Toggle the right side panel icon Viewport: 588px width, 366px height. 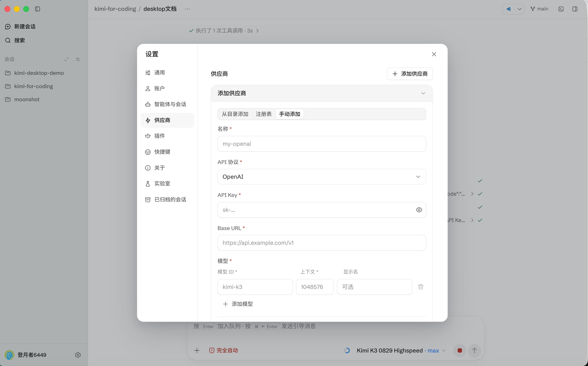tap(575, 9)
